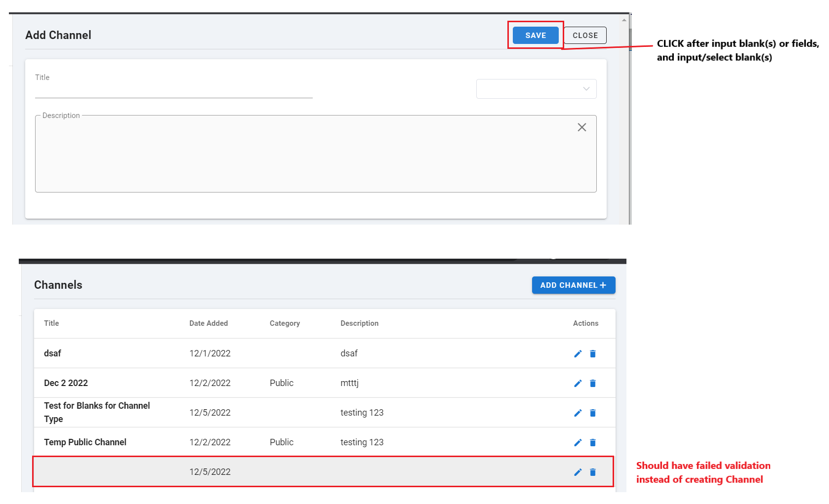829x504 pixels.
Task: Click the dialog scrollbar up arrow
Action: click(x=624, y=20)
